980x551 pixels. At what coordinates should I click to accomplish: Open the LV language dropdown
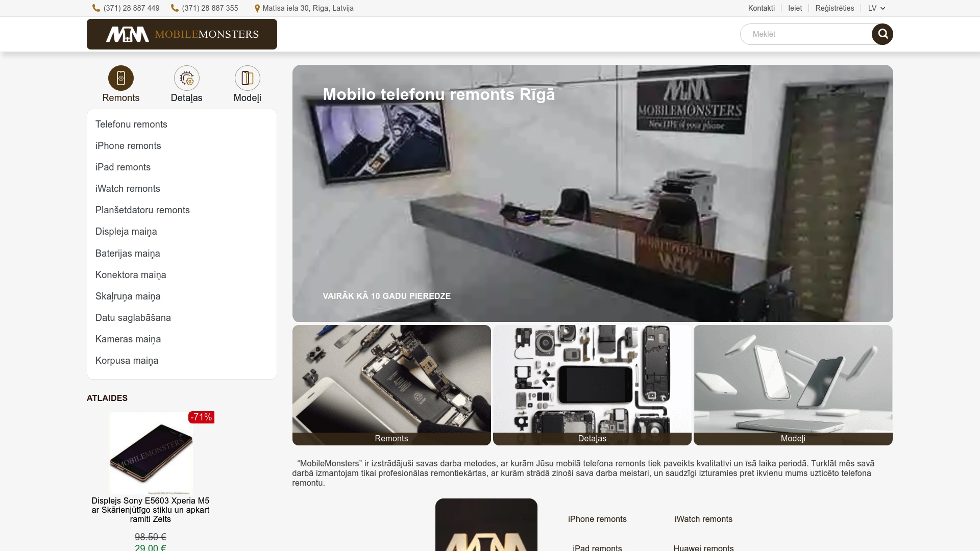[875, 8]
